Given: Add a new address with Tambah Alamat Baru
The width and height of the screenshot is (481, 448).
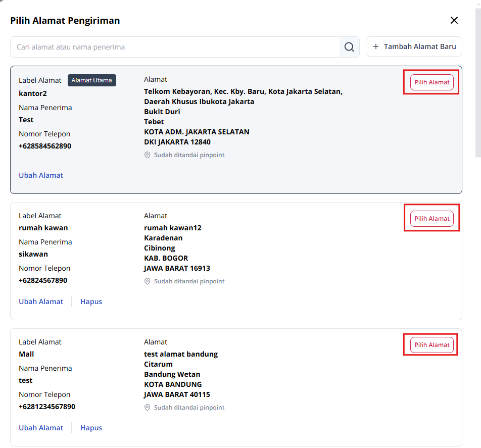Looking at the screenshot, I should pyautogui.click(x=414, y=46).
